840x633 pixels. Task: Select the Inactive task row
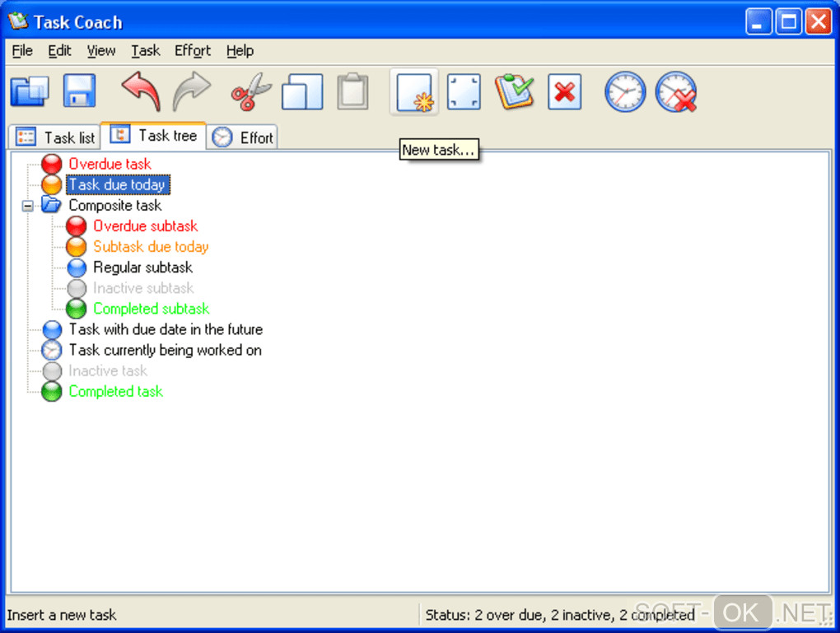click(108, 370)
